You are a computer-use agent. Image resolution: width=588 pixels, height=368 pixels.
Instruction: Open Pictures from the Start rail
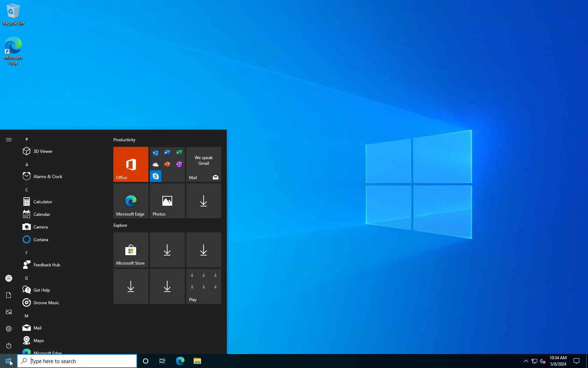(9, 312)
